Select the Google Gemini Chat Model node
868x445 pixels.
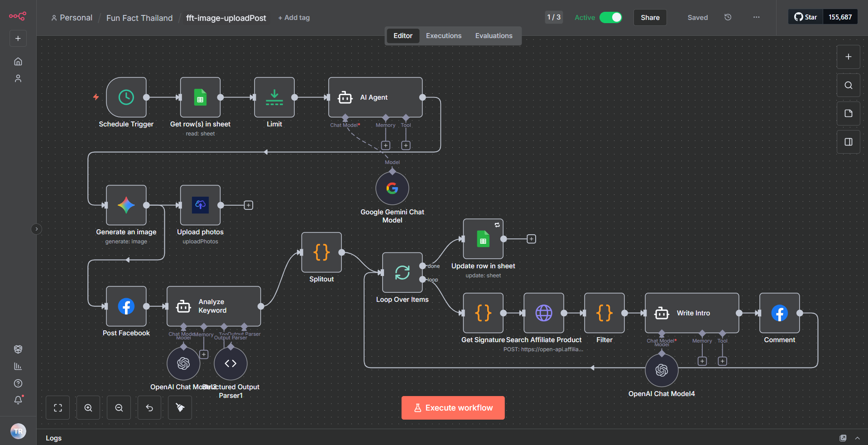pyautogui.click(x=392, y=189)
